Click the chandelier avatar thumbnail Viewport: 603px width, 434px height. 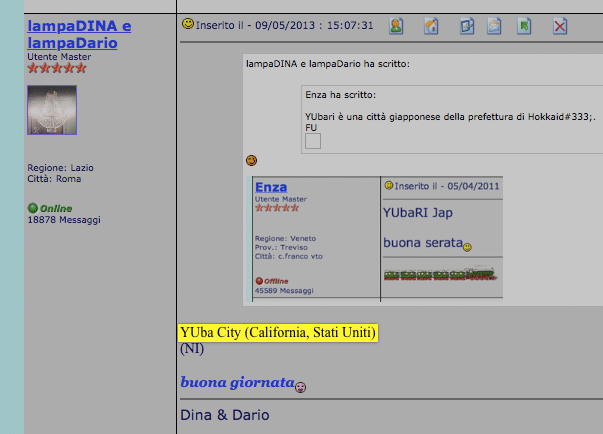52,110
